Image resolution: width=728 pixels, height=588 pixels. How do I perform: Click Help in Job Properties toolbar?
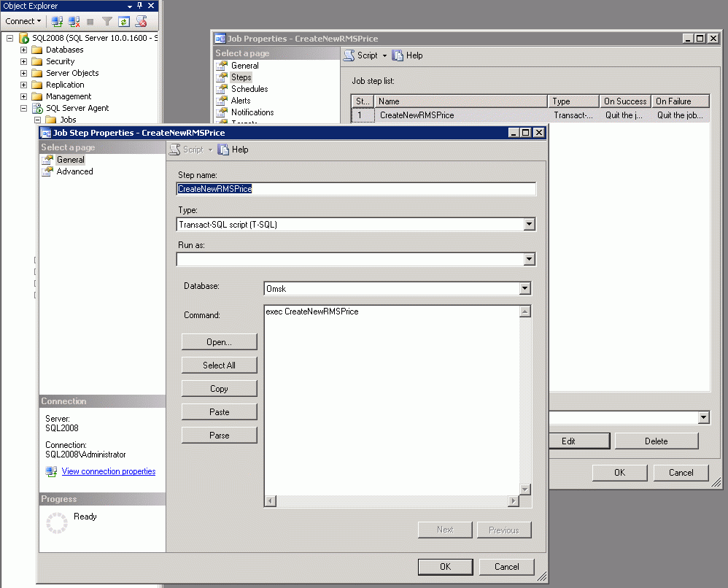407,55
